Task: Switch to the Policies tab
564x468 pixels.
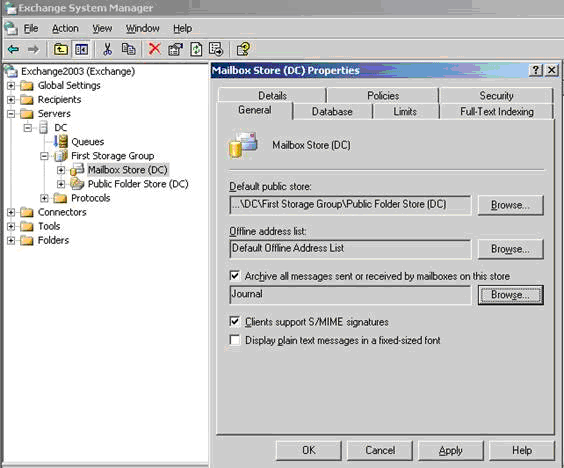Action: point(383,96)
